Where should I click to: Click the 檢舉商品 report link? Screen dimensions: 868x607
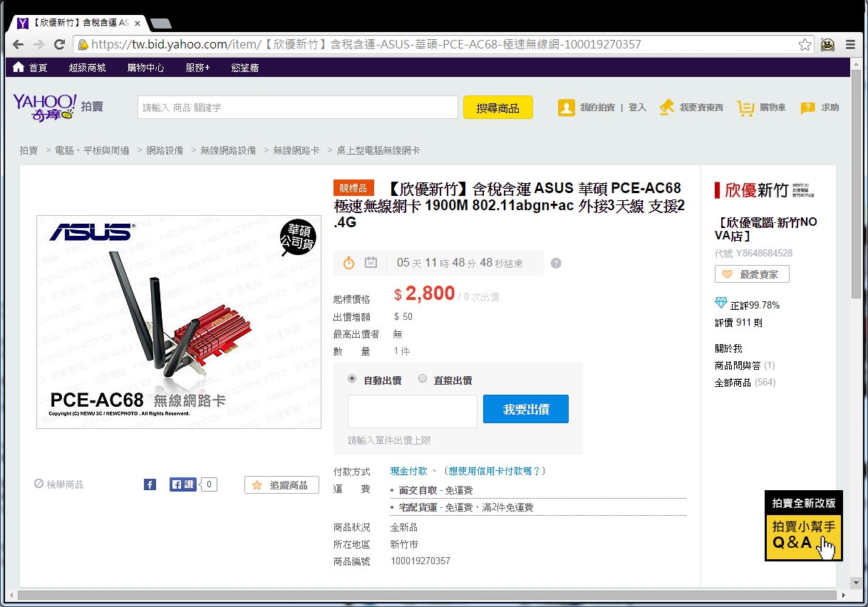[x=59, y=484]
